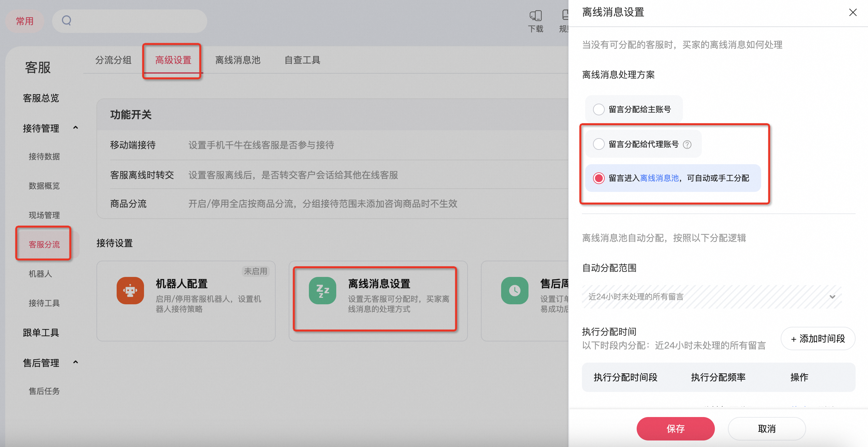The image size is (868, 447).
Task: Switch to the 高级设置 tab
Action: point(173,60)
